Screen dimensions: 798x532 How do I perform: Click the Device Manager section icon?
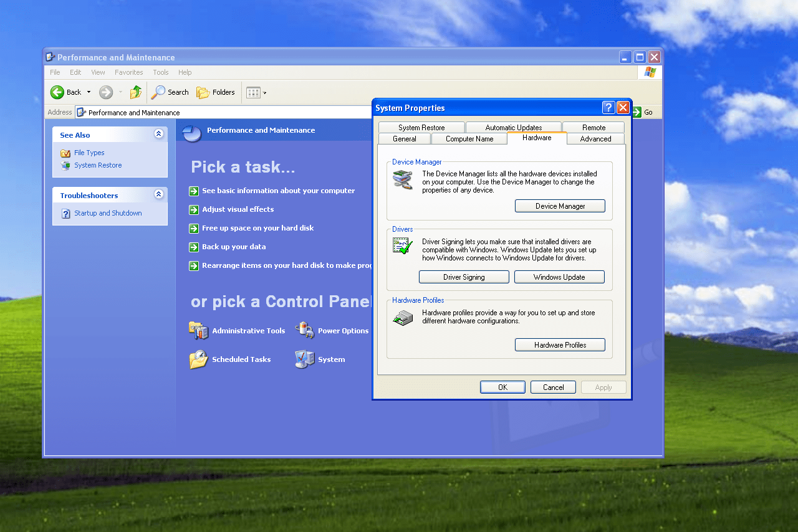(x=403, y=180)
